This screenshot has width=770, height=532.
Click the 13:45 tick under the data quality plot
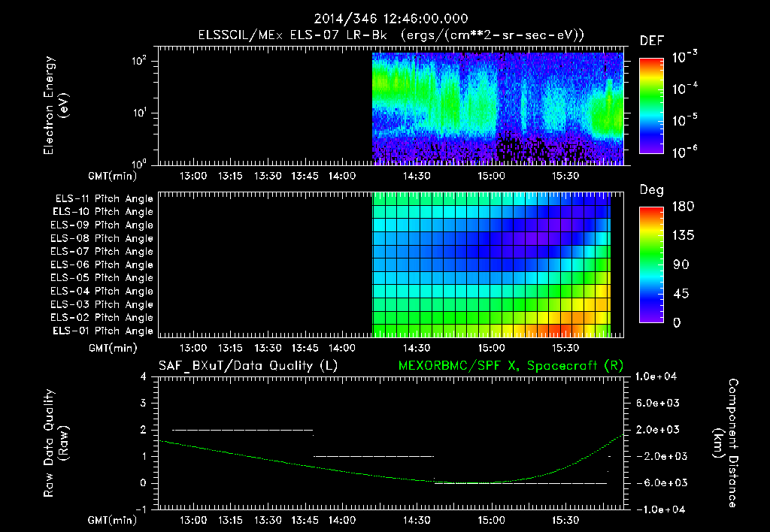pyautogui.click(x=305, y=520)
